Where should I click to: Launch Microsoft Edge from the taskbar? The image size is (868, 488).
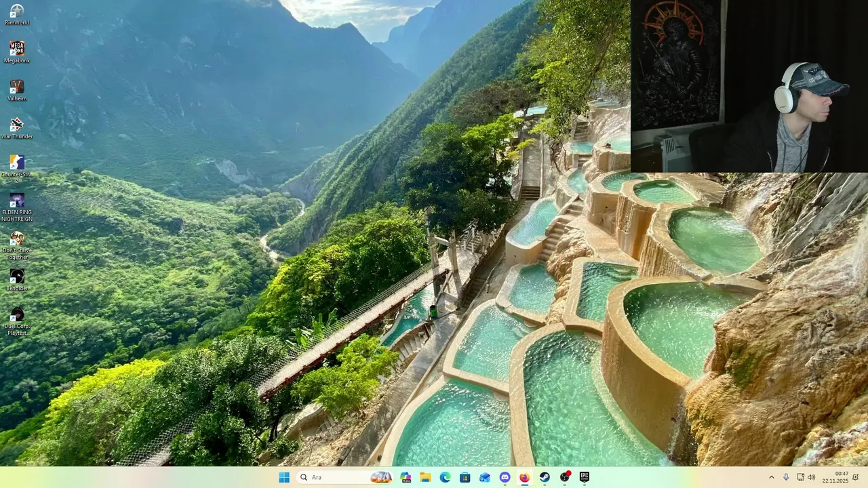(445, 477)
